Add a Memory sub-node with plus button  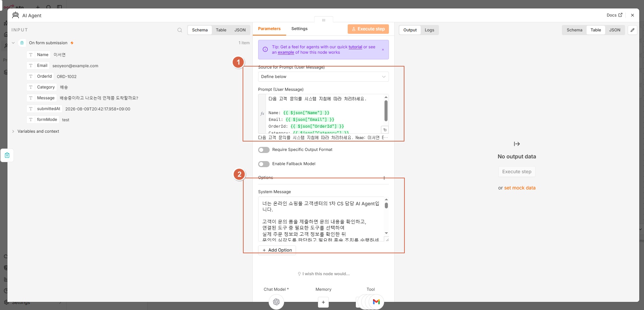(323, 302)
